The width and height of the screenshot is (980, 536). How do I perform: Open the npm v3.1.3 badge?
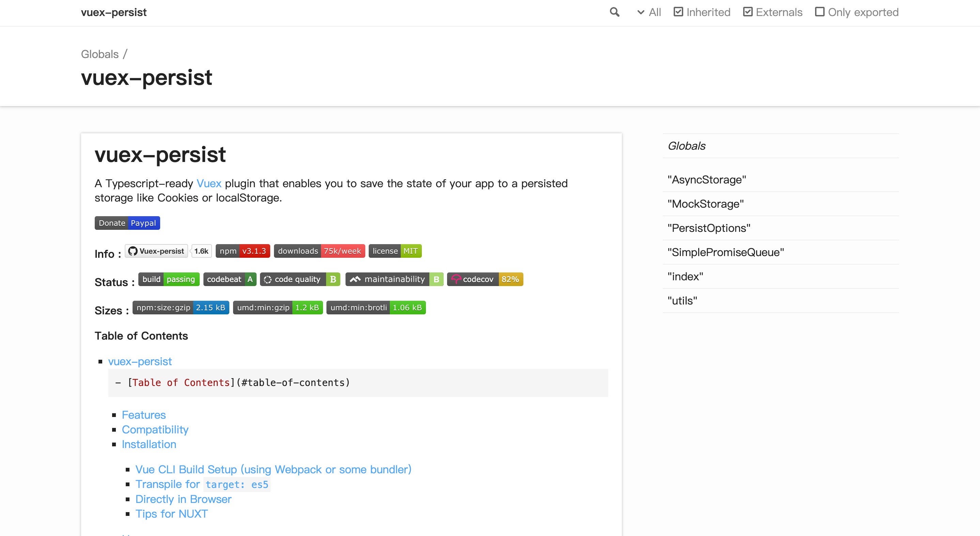tap(242, 251)
